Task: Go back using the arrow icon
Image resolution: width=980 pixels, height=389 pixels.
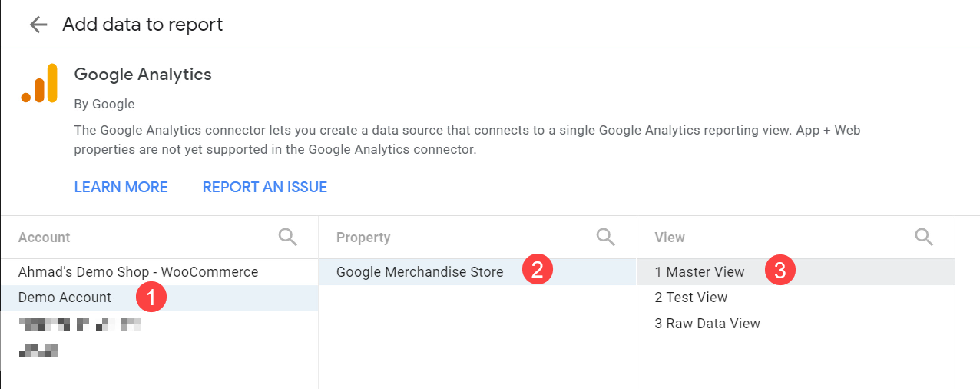Action: pyautogui.click(x=38, y=25)
